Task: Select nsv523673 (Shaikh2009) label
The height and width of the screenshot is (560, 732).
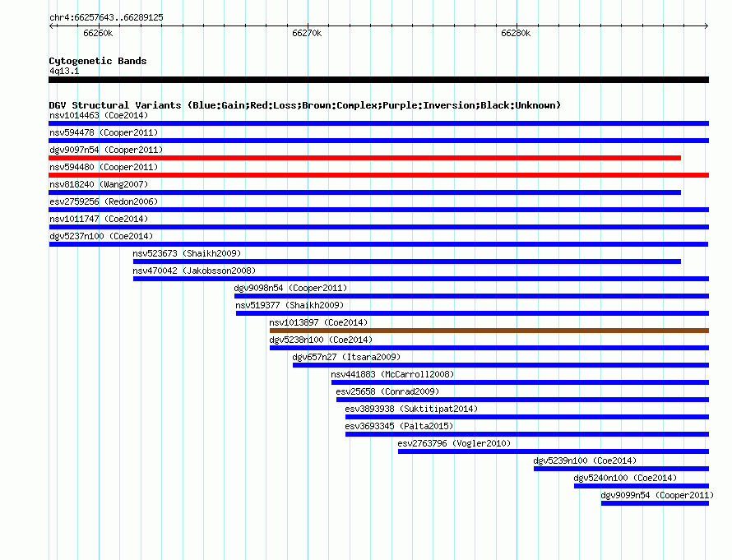Action: pyautogui.click(x=187, y=253)
